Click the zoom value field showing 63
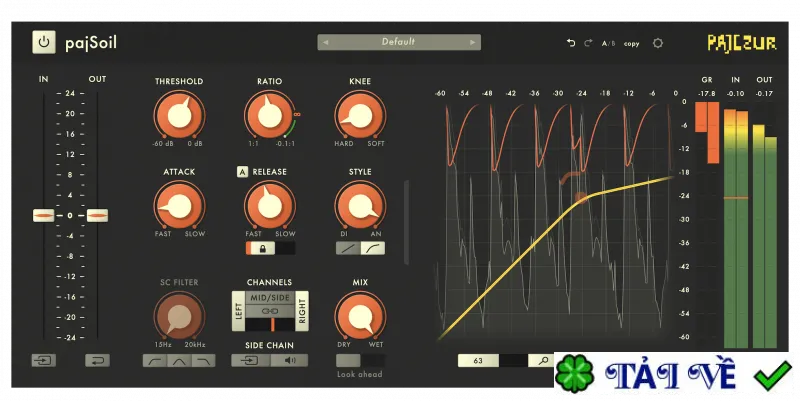This screenshot has width=800, height=401. pos(478,361)
